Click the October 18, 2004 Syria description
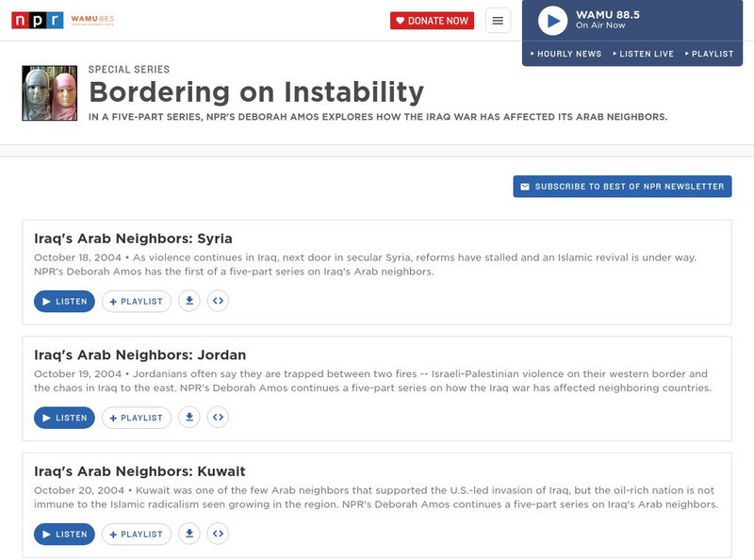Image resolution: width=754 pixels, height=560 pixels. [x=365, y=265]
